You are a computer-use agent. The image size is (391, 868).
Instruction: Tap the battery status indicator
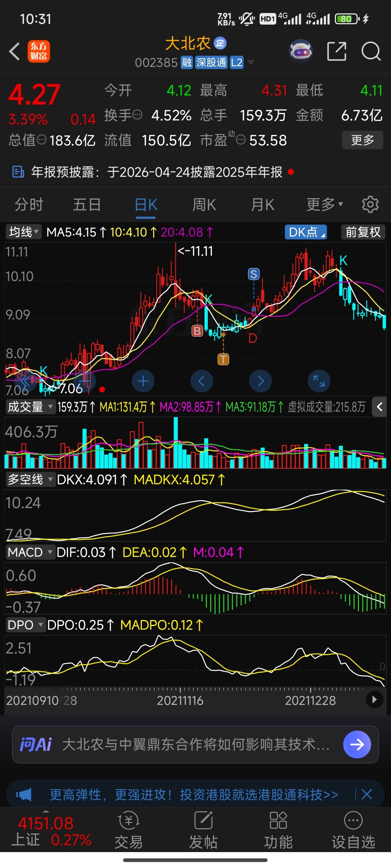(x=347, y=19)
